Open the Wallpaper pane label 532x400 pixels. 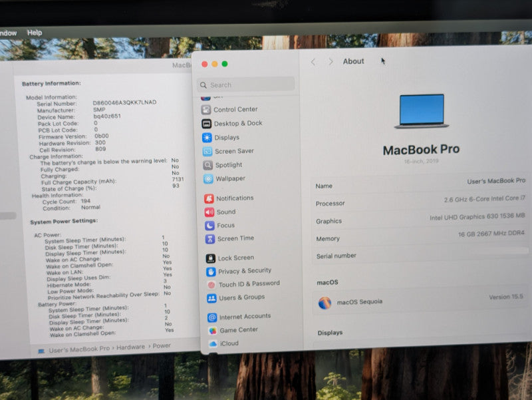(x=230, y=178)
